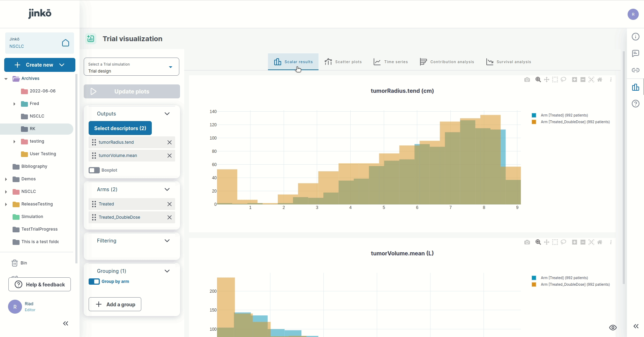
Task: Expand the ReleaseTesting folder arrow
Action: (x=6, y=204)
